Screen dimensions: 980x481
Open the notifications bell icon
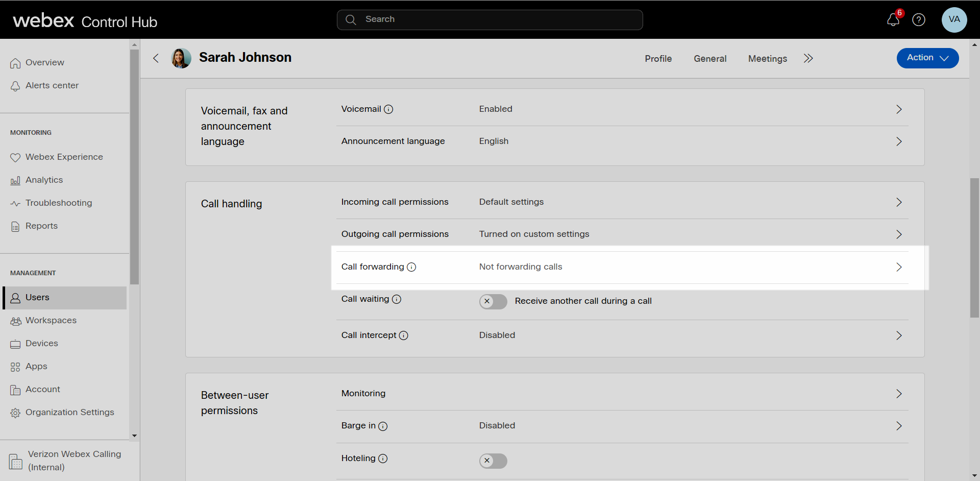pos(893,20)
